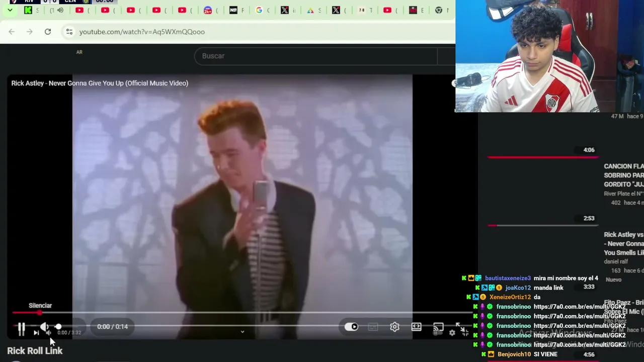Visit the daniel ralf channel
The height and width of the screenshot is (362, 644).
[616, 261]
